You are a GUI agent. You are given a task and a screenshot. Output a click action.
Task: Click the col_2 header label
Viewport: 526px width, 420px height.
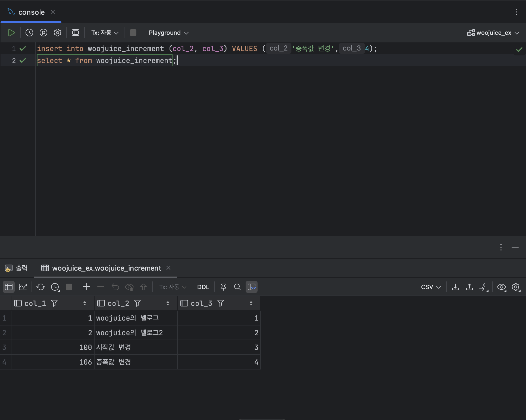pyautogui.click(x=118, y=303)
